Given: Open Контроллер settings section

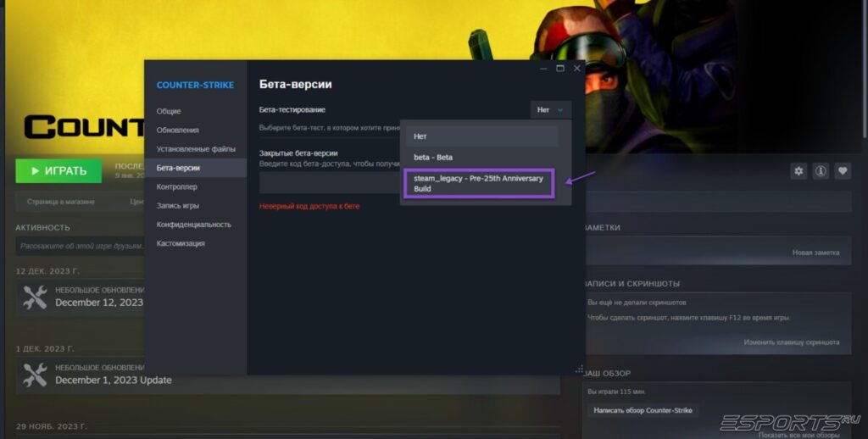Looking at the screenshot, I should click(x=196, y=186).
